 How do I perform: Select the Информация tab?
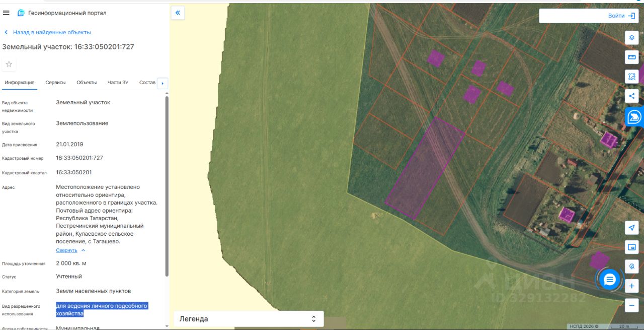20,83
